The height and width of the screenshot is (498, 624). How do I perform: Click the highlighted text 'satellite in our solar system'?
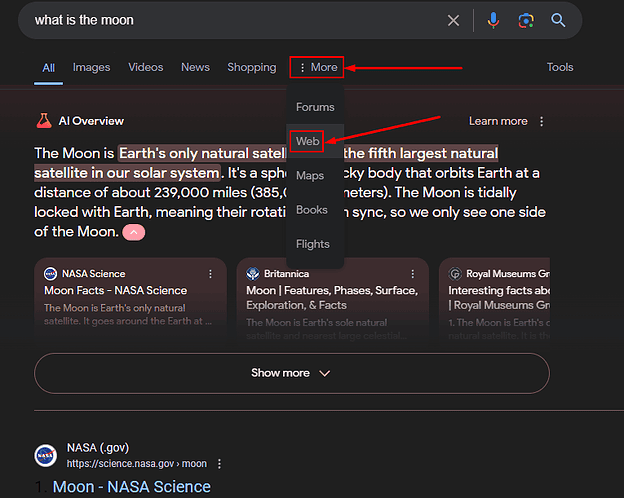pos(127,173)
